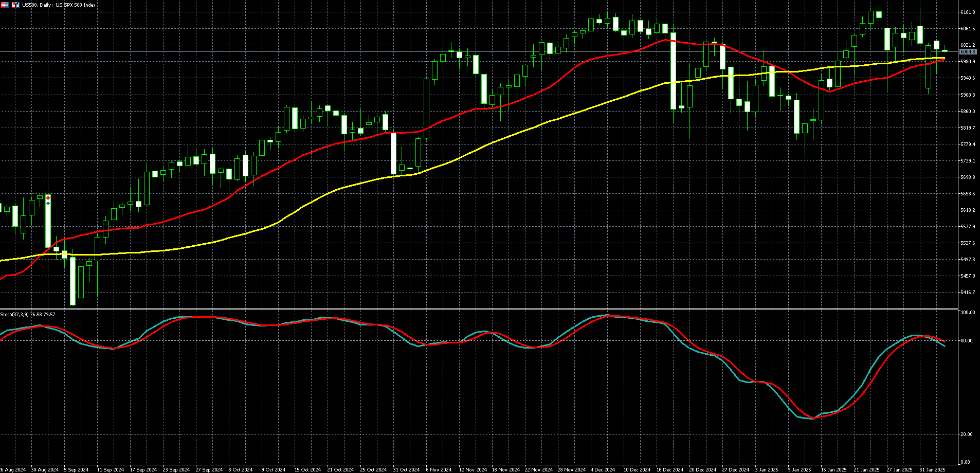The width and height of the screenshot is (980, 473).
Task: Click the 100.00 stochastic scale value
Action: click(x=968, y=313)
